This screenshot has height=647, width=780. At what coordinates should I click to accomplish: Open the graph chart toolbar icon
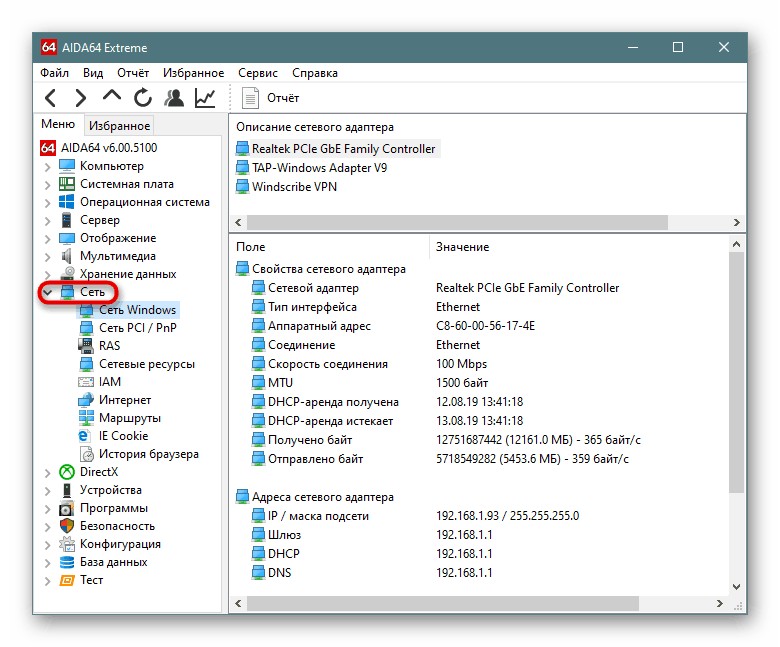(x=205, y=98)
